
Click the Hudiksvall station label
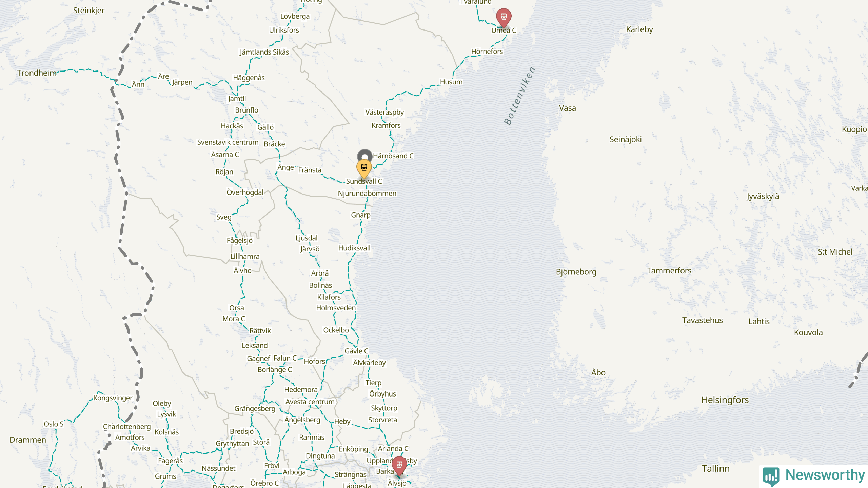[x=354, y=248]
